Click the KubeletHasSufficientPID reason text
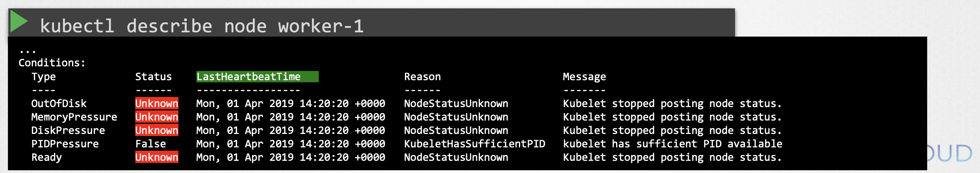Viewport: 980px width, 173px height. (475, 144)
